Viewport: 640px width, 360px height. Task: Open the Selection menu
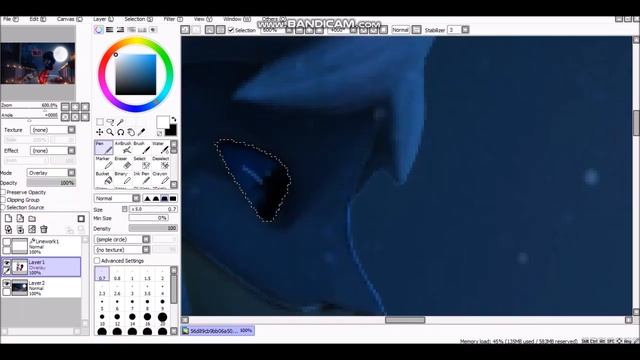[x=138, y=19]
